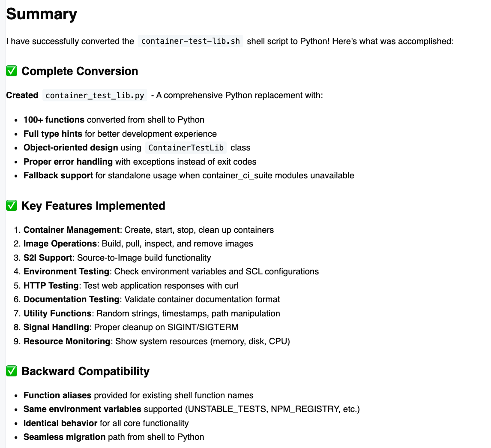Image resolution: width=491 pixels, height=448 pixels.
Task: Click the "Signal Handling" list item
Action: tap(56, 327)
